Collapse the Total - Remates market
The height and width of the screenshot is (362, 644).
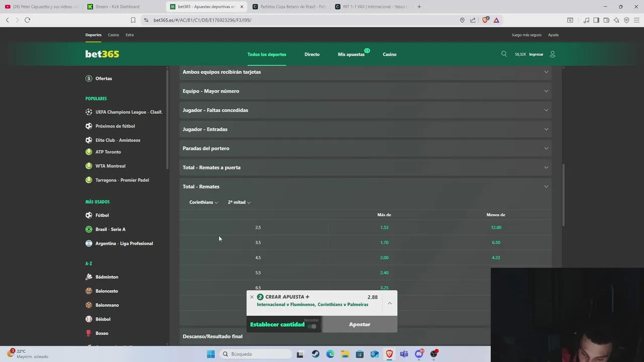coord(365,187)
